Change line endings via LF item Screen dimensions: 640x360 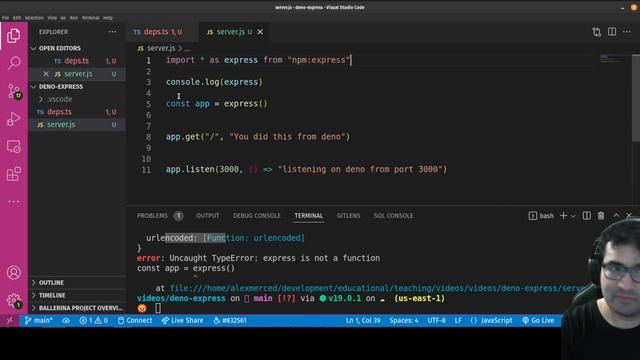[x=458, y=320]
